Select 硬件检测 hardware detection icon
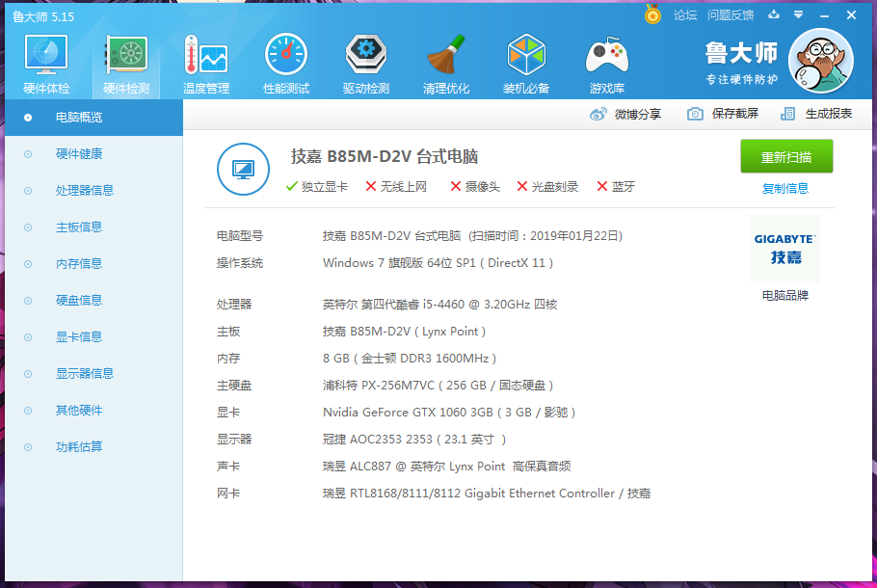877x588 pixels. click(x=126, y=65)
